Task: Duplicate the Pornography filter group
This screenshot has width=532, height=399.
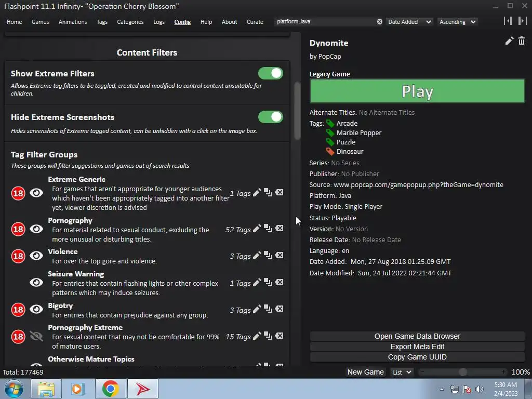Action: pyautogui.click(x=268, y=229)
